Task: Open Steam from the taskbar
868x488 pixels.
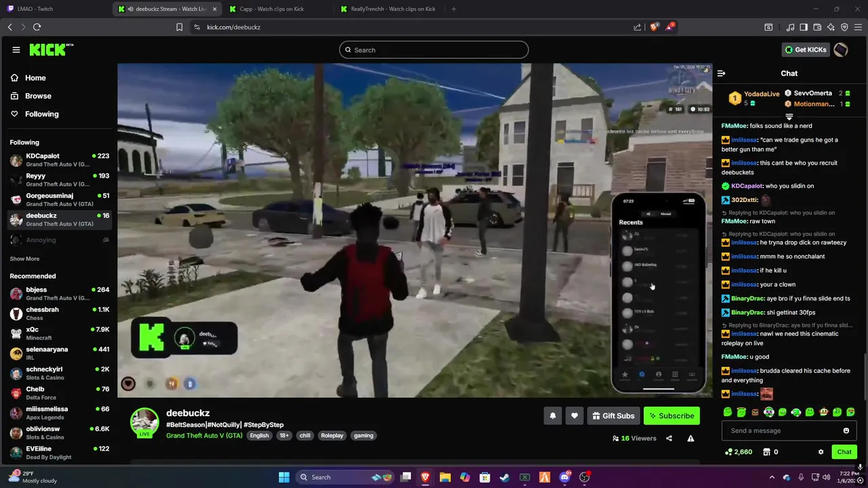Action: click(505, 477)
